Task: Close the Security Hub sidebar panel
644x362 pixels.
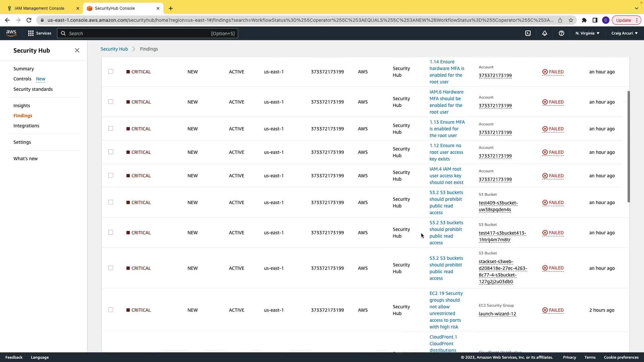Action: 77,50
